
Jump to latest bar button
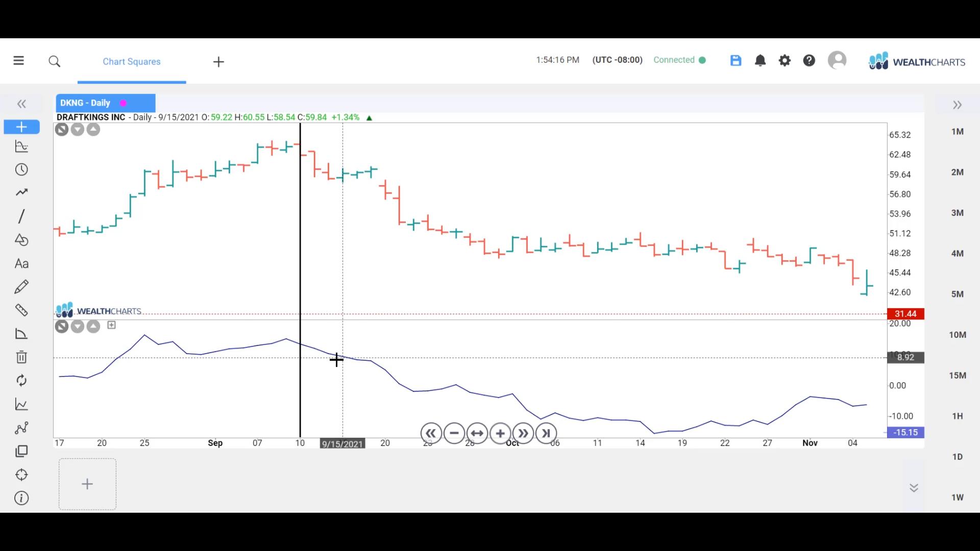546,434
